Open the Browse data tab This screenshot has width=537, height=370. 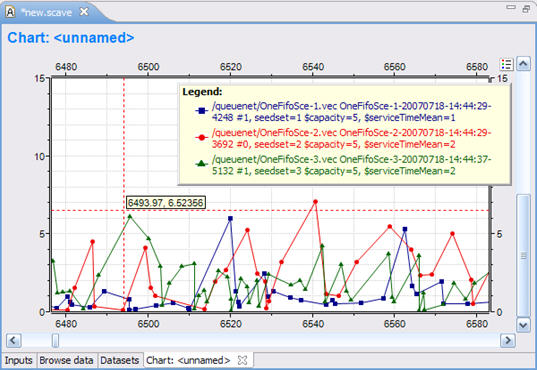click(x=66, y=360)
